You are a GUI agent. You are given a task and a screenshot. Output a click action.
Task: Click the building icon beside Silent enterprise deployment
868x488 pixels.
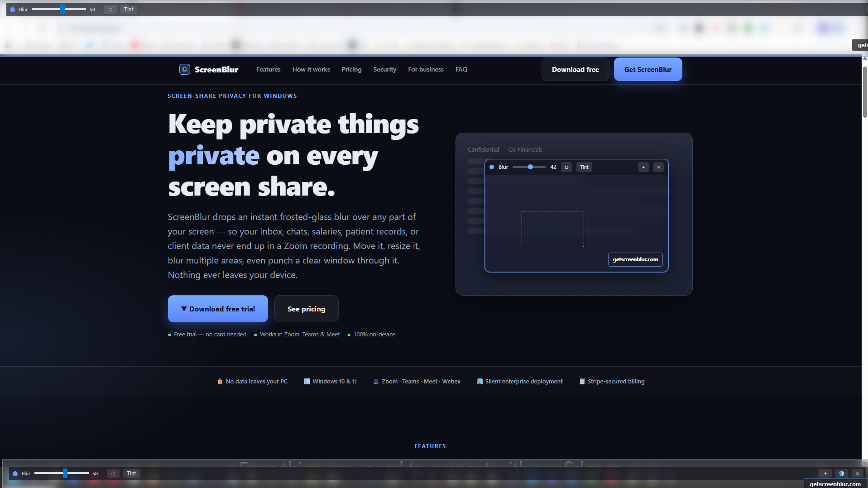(480, 382)
